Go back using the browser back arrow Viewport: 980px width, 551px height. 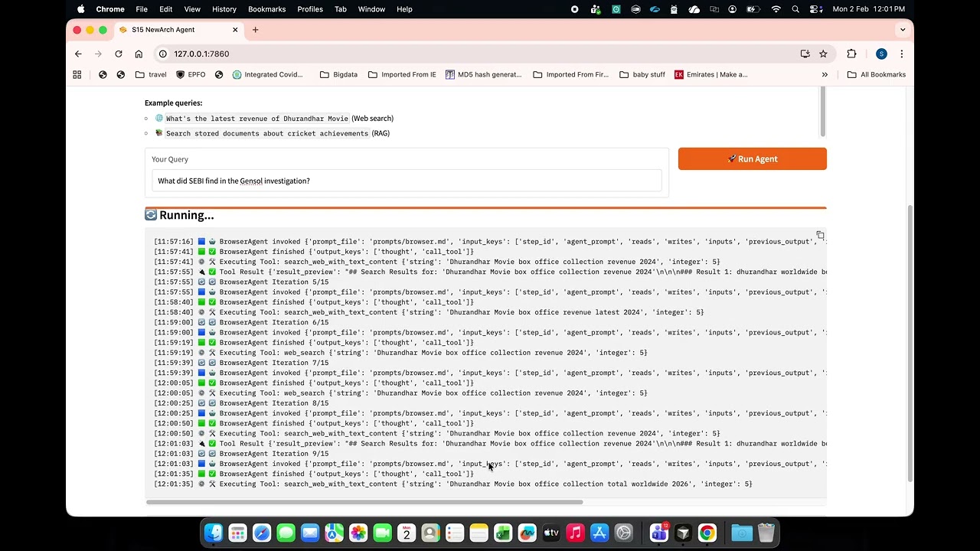78,54
